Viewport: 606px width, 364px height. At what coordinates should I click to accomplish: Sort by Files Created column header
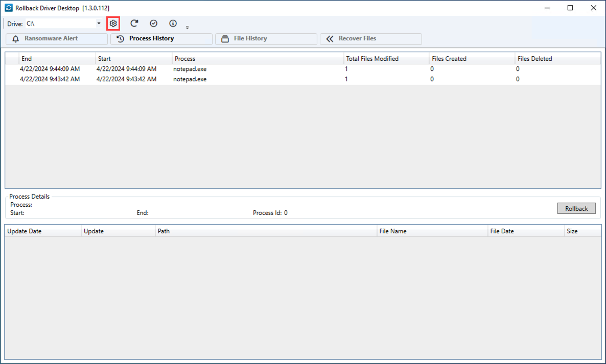click(472, 59)
